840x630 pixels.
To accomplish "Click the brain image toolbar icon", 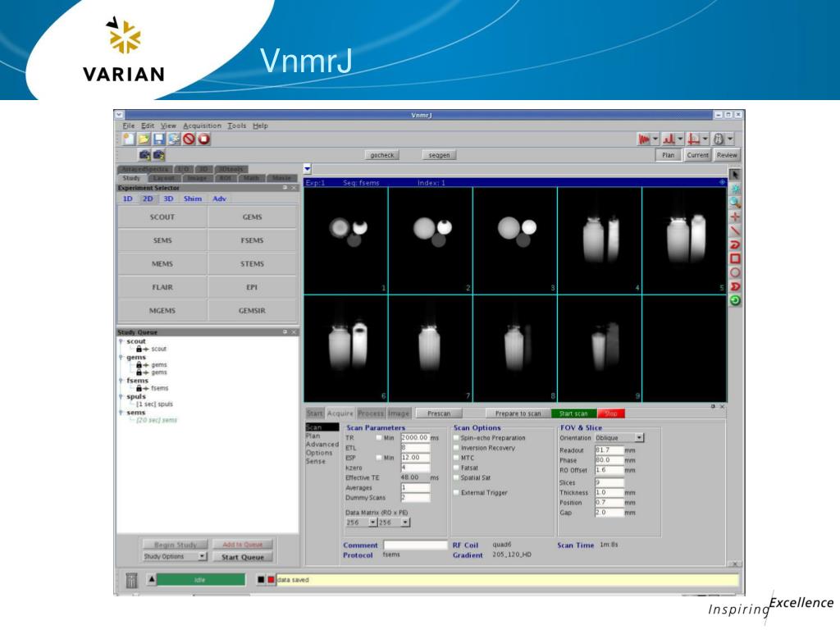I will coord(719,139).
